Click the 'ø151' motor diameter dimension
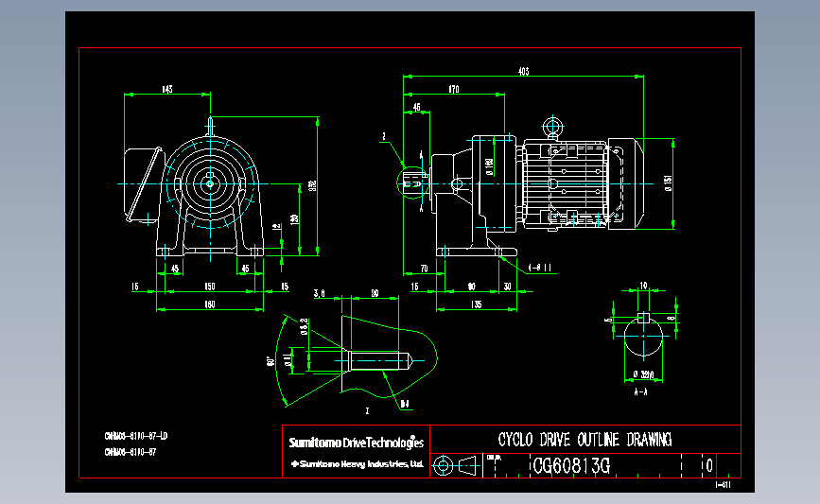Screen dimensions: 820x504 [x=669, y=183]
